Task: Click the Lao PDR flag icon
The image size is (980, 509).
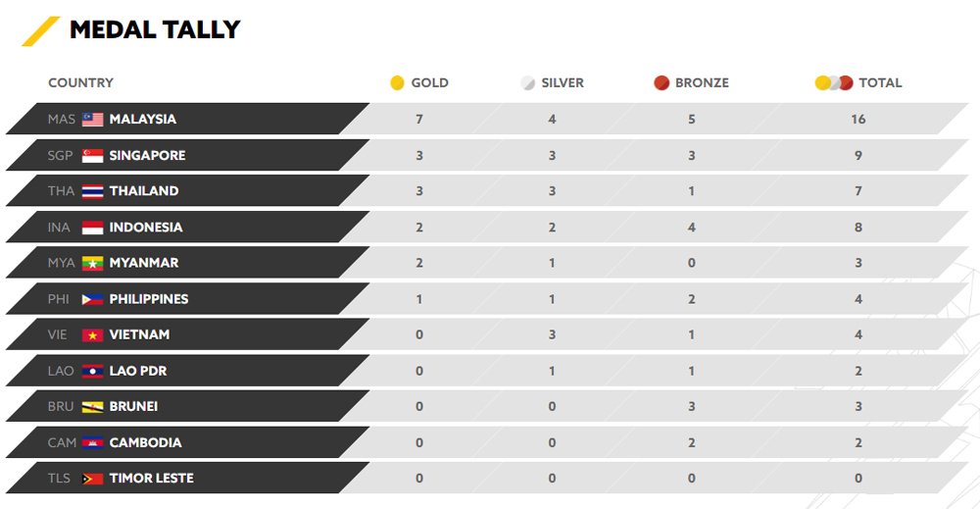Action: coord(93,371)
